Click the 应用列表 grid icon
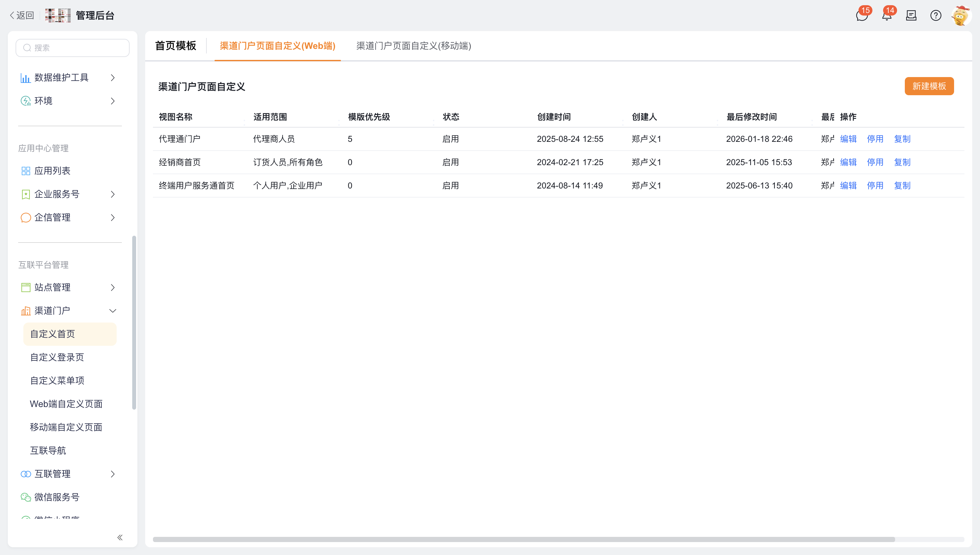The height and width of the screenshot is (555, 980). pos(26,171)
